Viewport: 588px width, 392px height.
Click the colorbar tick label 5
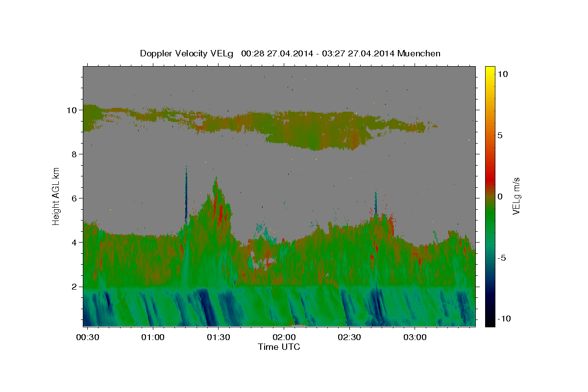pyautogui.click(x=500, y=135)
